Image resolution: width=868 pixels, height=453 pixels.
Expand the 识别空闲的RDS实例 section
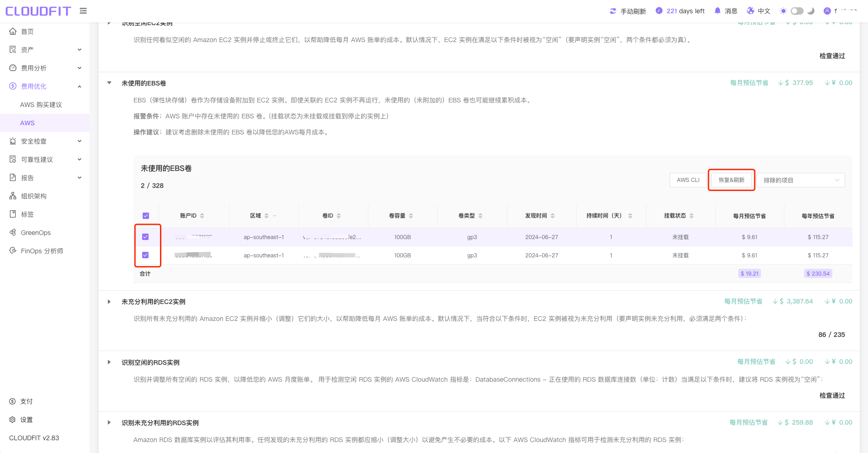(x=109, y=362)
